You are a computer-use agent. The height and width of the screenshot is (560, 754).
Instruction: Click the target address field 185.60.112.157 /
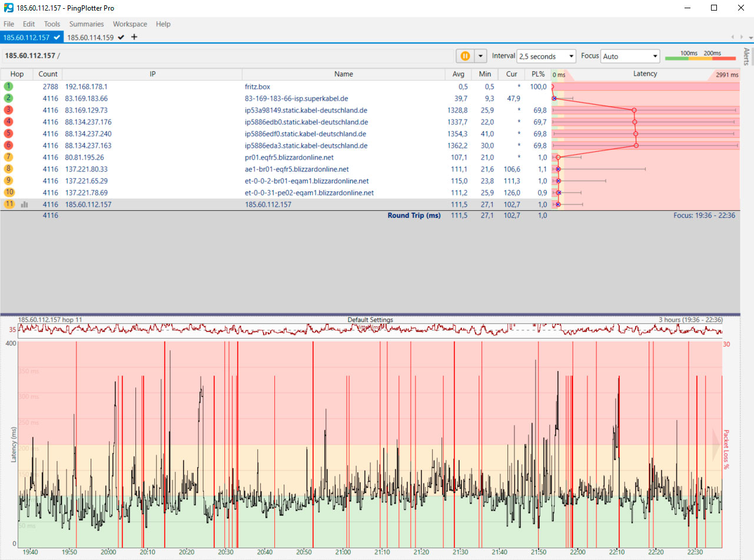pyautogui.click(x=227, y=56)
